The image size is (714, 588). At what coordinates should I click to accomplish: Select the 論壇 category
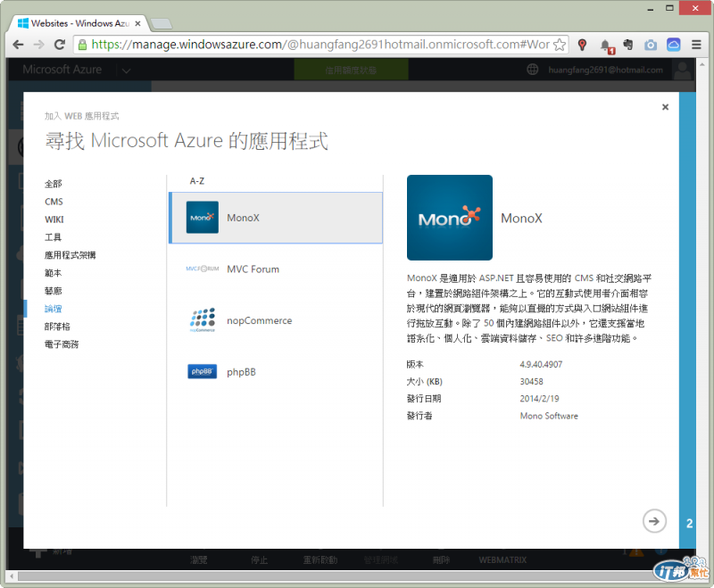(x=53, y=309)
